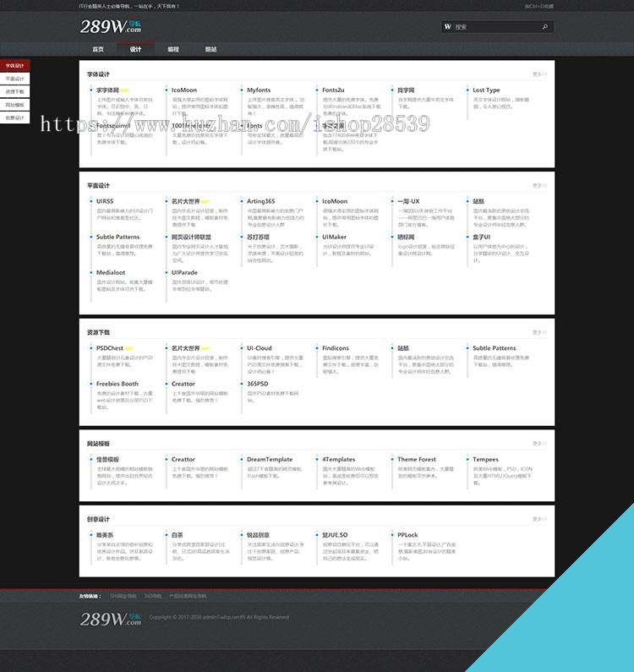Viewport: 634px width, 672px height.
Task: Open 名片大世界 in the 平面设计 section
Action: coord(186,201)
